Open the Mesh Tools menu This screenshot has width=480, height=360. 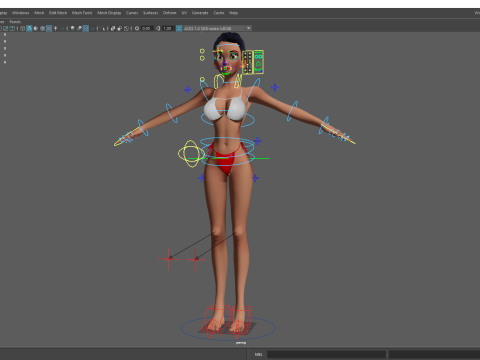pos(82,13)
